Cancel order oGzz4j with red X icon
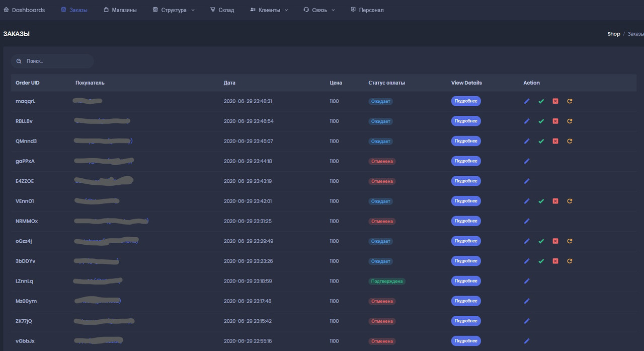Viewport: 644px width, 351px height. (x=555, y=241)
